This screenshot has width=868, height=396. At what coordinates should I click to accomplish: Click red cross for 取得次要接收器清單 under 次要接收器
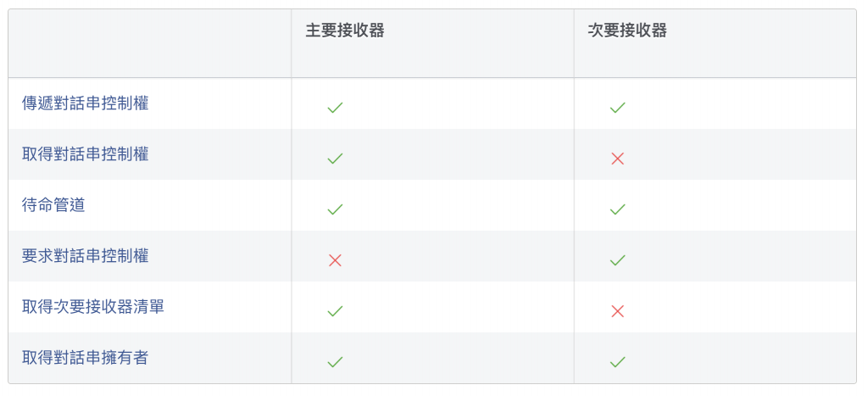click(x=617, y=311)
